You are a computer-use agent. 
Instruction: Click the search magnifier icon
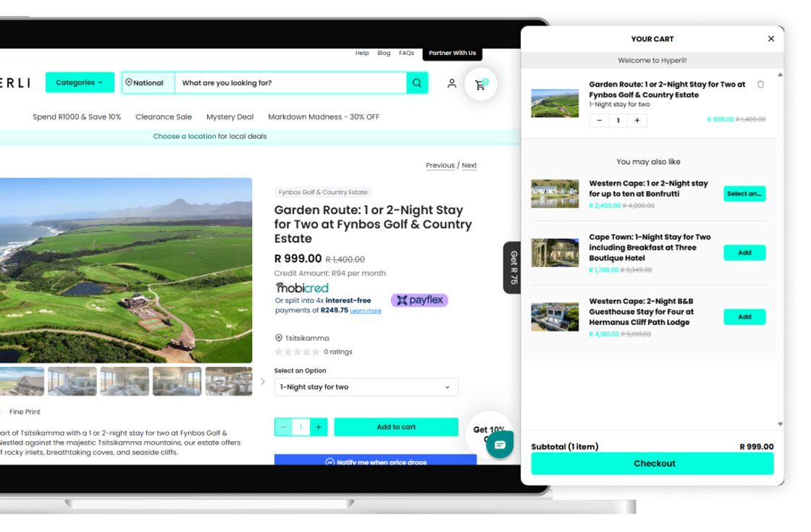pyautogui.click(x=417, y=83)
